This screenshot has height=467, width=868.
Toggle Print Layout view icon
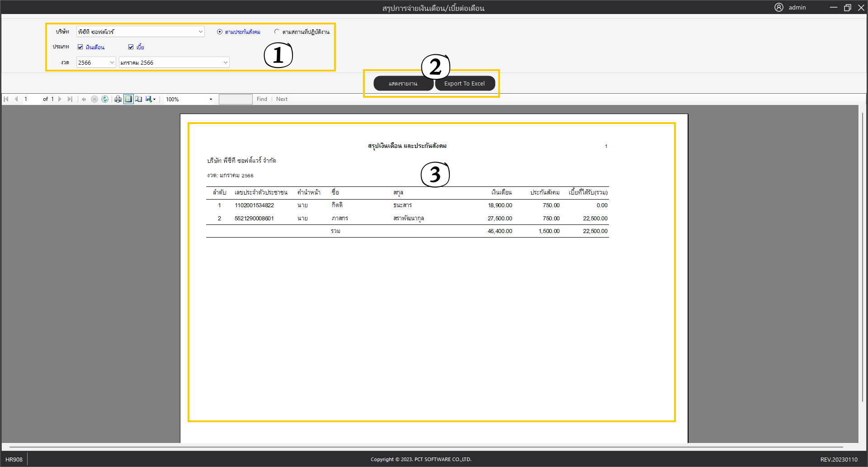coord(128,99)
